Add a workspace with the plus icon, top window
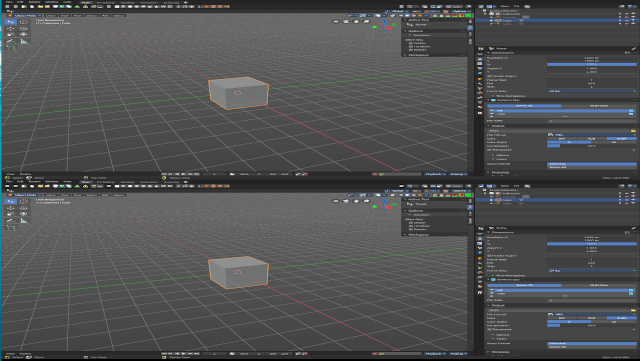The image size is (640, 361). click(x=186, y=2)
